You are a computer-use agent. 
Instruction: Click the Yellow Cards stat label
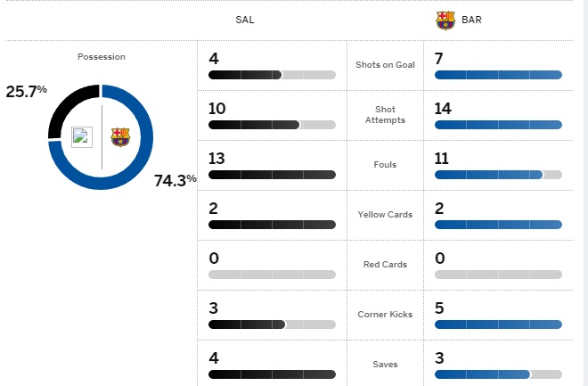(385, 215)
